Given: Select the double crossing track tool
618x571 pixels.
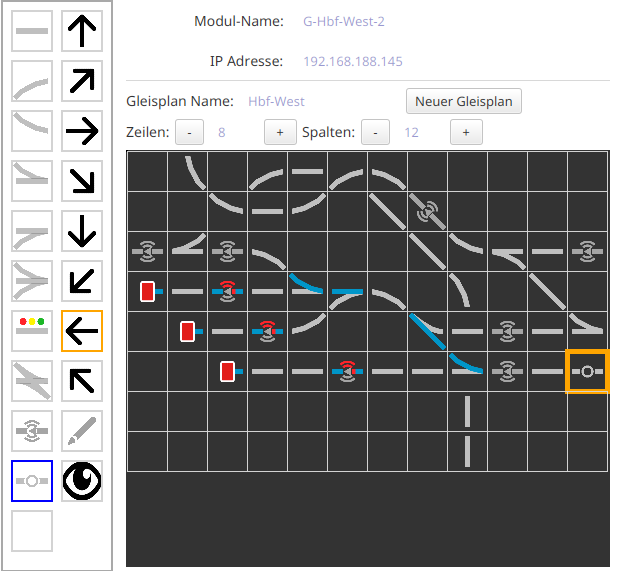Looking at the screenshot, I should (32, 380).
